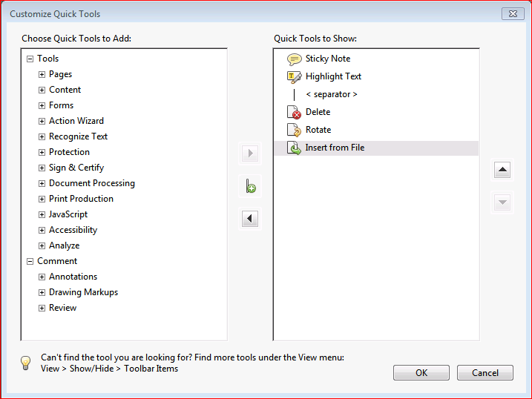Collapse the Tools category
The height and width of the screenshot is (399, 532).
pyautogui.click(x=30, y=59)
